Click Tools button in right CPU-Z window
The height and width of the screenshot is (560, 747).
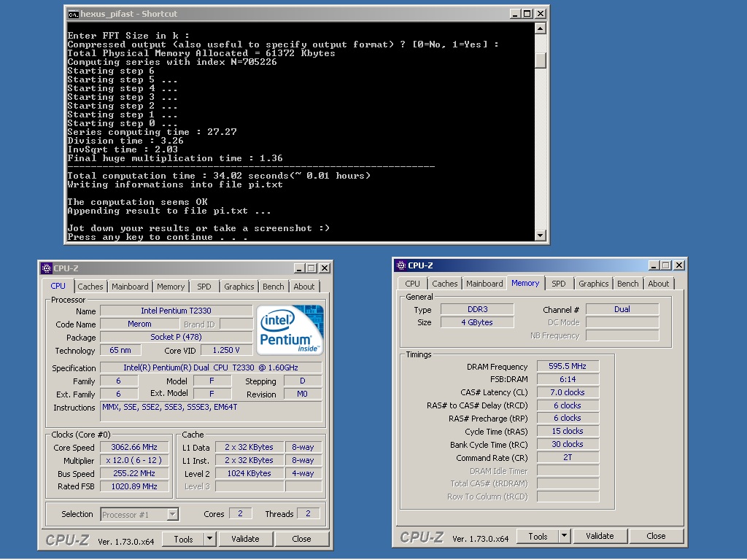coord(538,536)
